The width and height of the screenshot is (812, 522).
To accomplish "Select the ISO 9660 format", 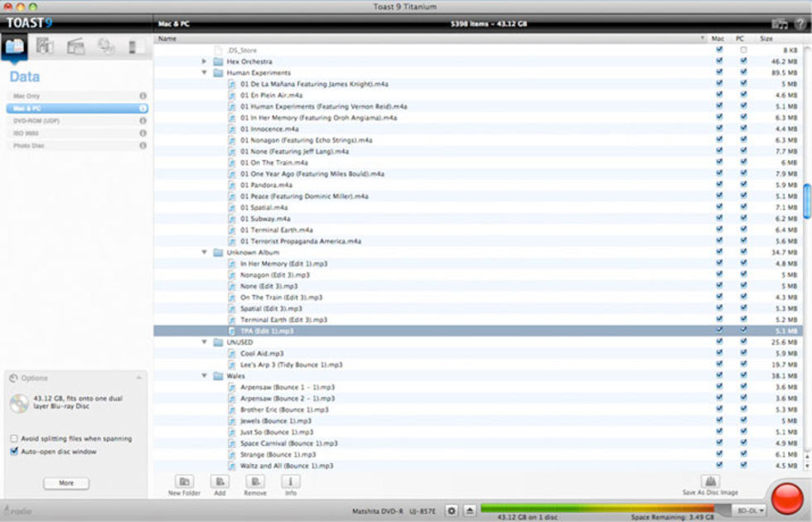I will pyautogui.click(x=27, y=133).
